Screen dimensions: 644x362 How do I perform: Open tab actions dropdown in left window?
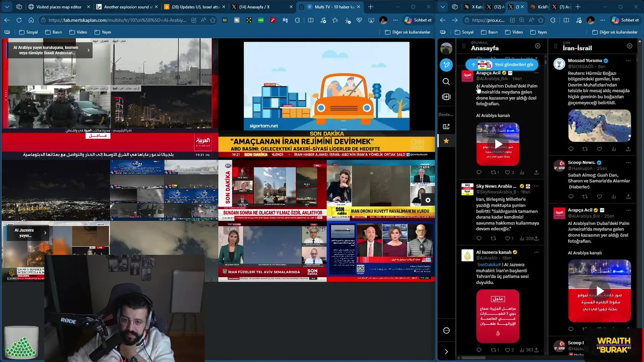pyautogui.click(x=7, y=7)
